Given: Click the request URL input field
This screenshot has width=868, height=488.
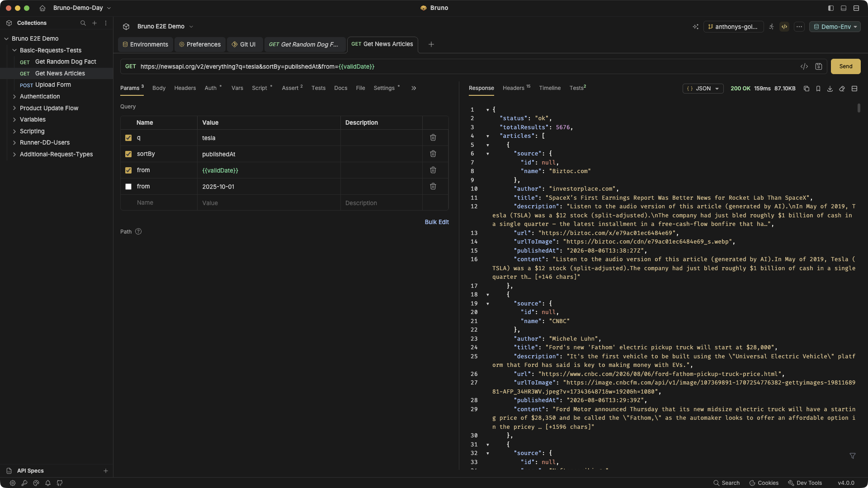Looking at the screenshot, I should click(x=468, y=66).
